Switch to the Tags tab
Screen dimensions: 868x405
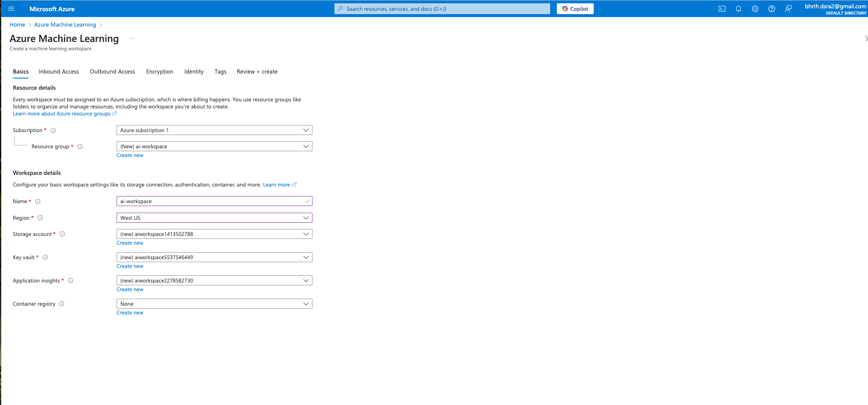click(x=220, y=71)
